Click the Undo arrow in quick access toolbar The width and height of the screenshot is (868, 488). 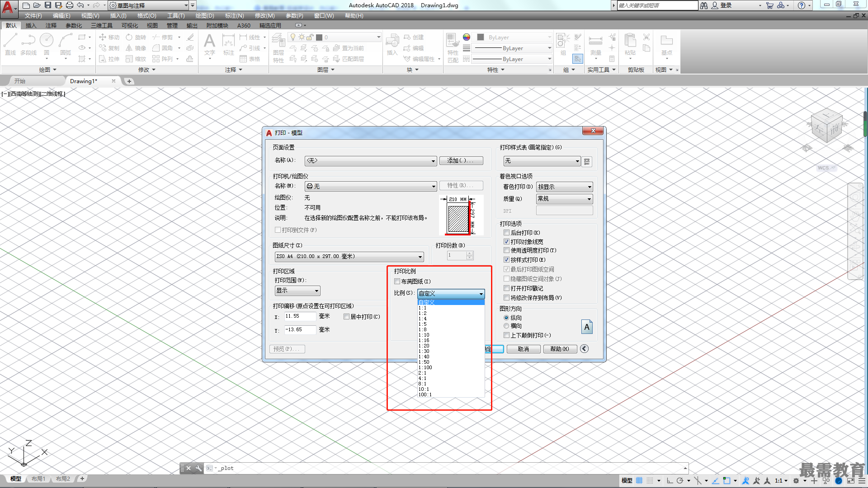tap(80, 5)
